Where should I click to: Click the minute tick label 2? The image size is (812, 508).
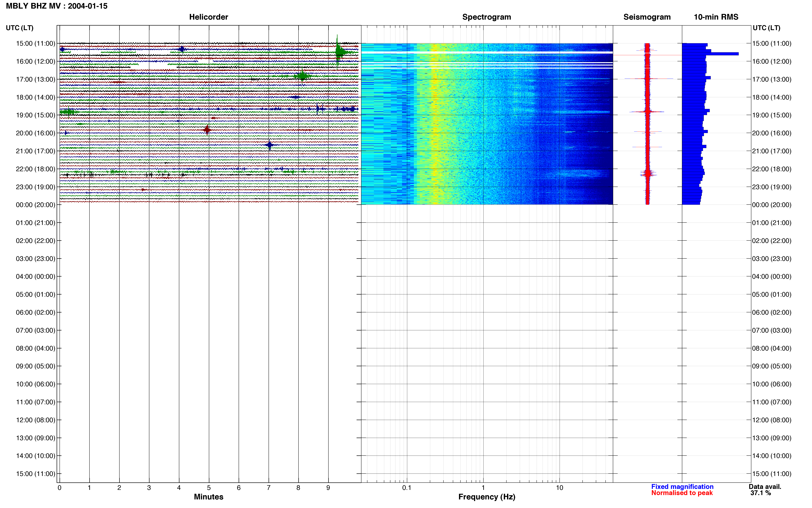pos(119,487)
